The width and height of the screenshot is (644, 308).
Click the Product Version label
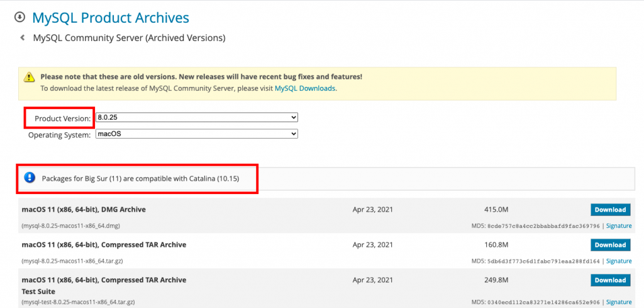[x=62, y=118]
